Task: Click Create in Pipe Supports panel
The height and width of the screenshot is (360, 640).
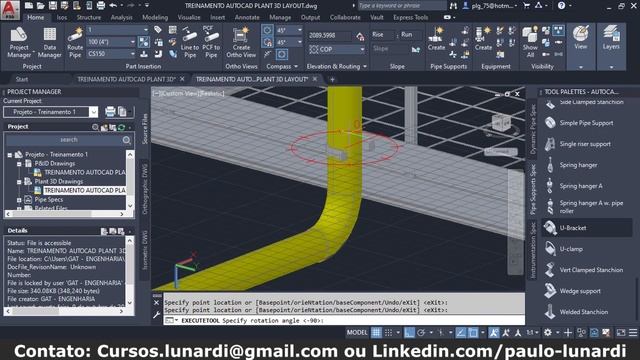Action: 436,39
